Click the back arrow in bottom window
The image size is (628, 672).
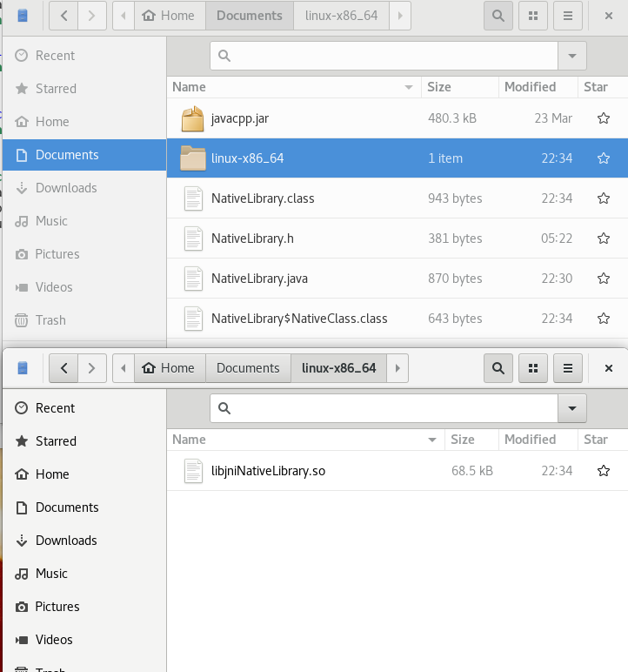63,368
